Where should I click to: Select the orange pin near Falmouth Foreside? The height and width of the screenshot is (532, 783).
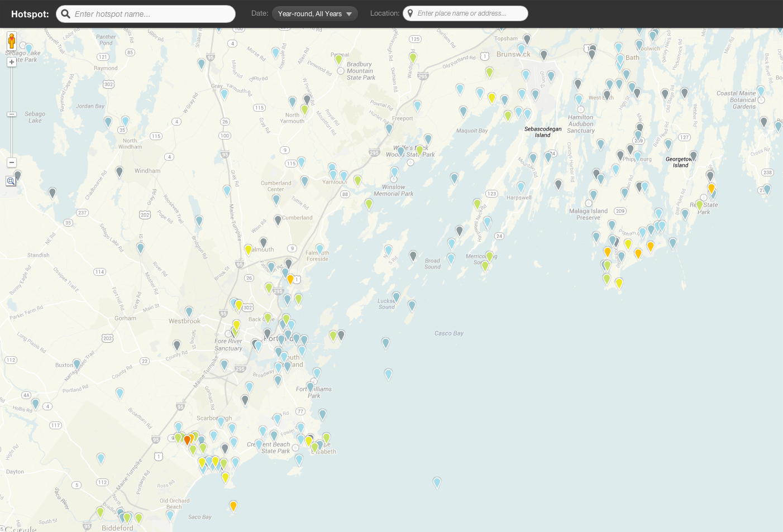pos(290,278)
